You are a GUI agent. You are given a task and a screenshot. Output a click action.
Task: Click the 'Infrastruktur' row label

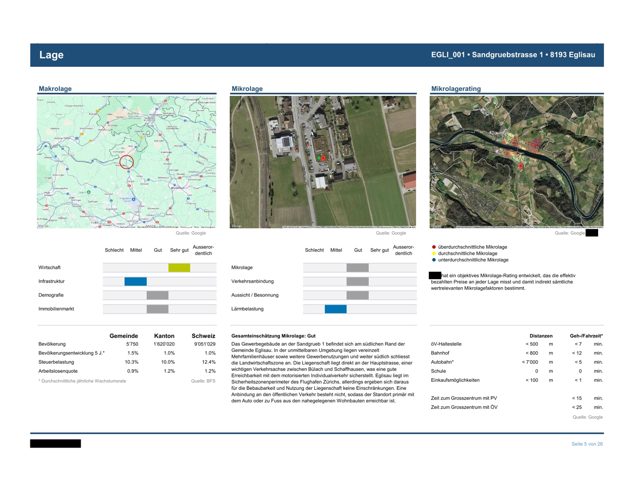(x=51, y=281)
